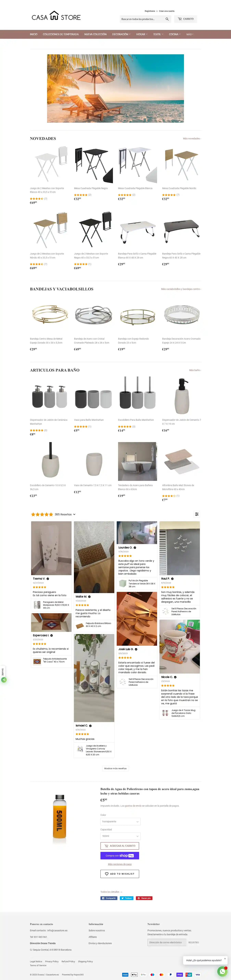The width and height of the screenshot is (231, 980).
Task: Expand the Capacidad 500ml dropdown
Action: 120,836
